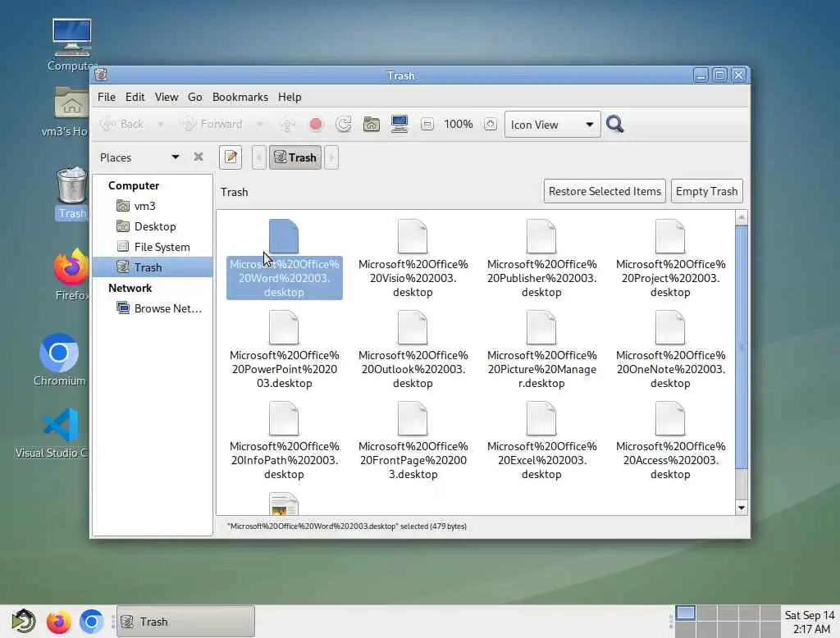Click Restore Selected Items button

tap(605, 191)
